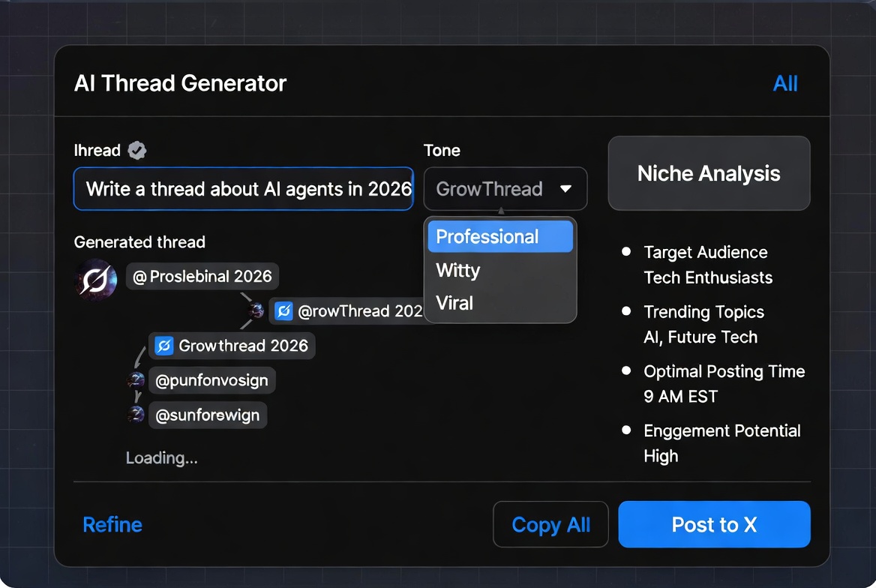Collapse the Tone dropdown using its arrow
The width and height of the screenshot is (876, 588).
[x=566, y=189]
